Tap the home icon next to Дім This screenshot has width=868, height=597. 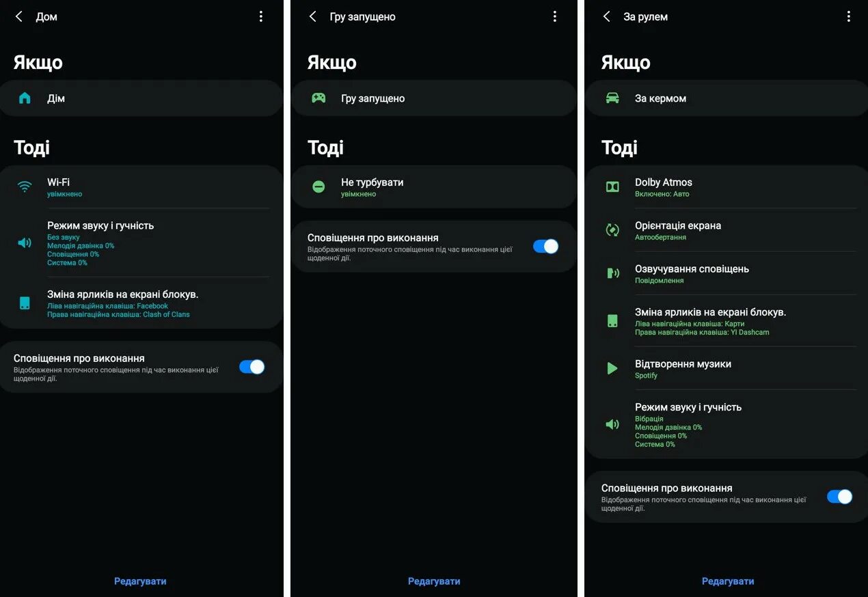(x=25, y=98)
